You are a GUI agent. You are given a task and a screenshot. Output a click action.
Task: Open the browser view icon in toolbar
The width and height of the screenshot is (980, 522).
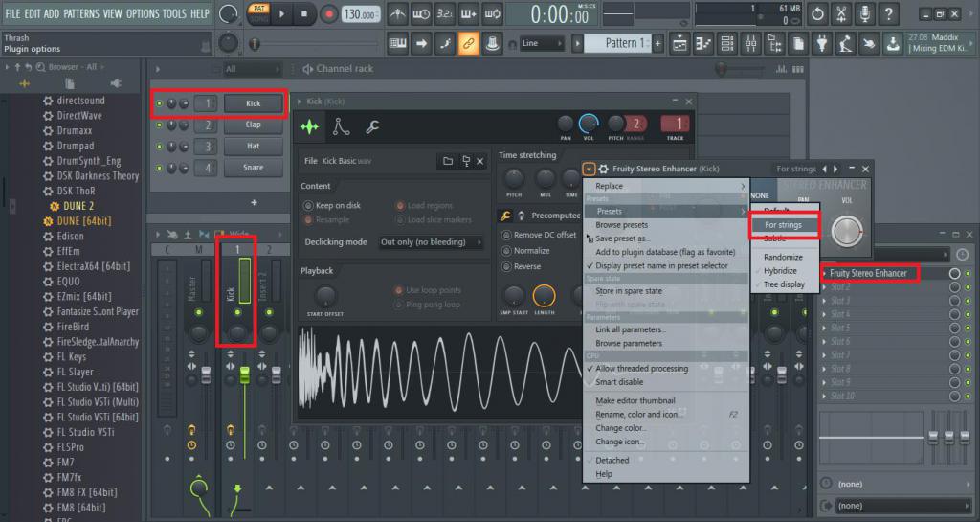point(774,43)
